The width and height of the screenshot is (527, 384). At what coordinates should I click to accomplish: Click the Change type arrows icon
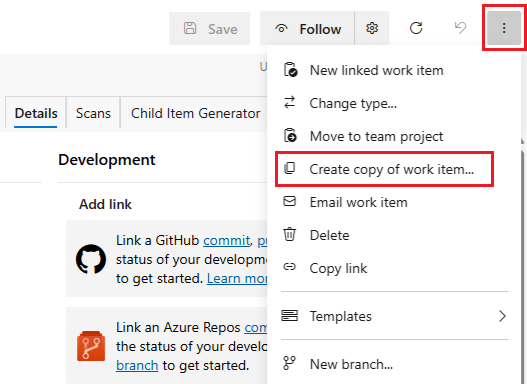(290, 102)
